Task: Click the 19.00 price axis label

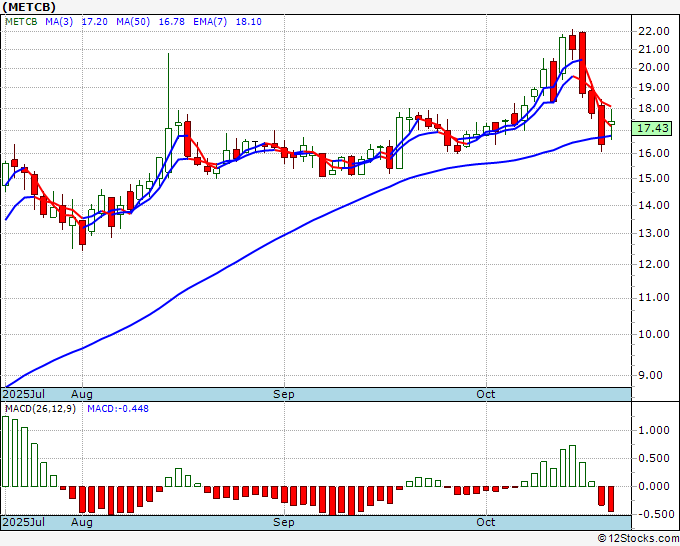Action: pyautogui.click(x=654, y=87)
